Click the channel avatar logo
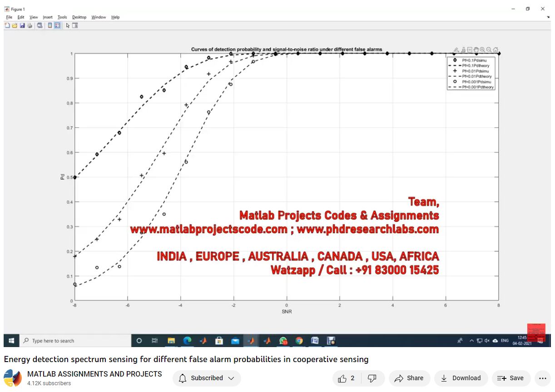Viewport: 555px width, 392px height. click(12, 378)
